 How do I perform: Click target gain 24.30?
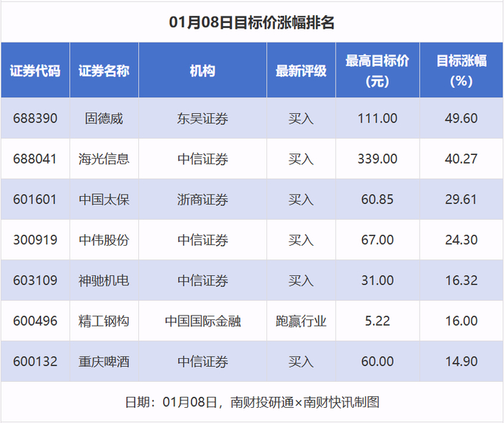462,240
